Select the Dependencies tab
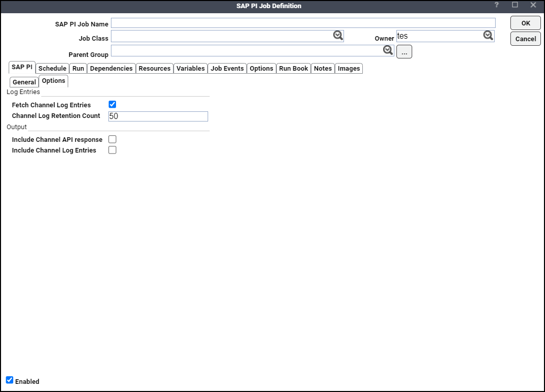 (111, 69)
